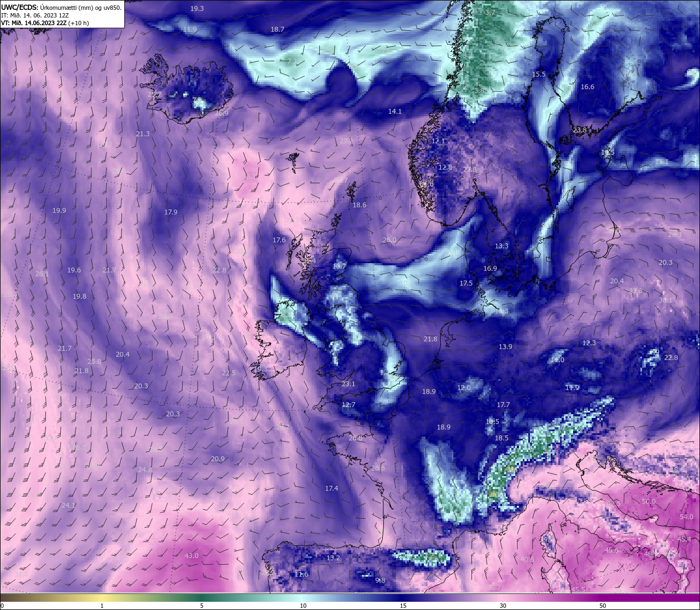Click the value label '15.5'
This screenshot has width=700, height=610.
539,74
